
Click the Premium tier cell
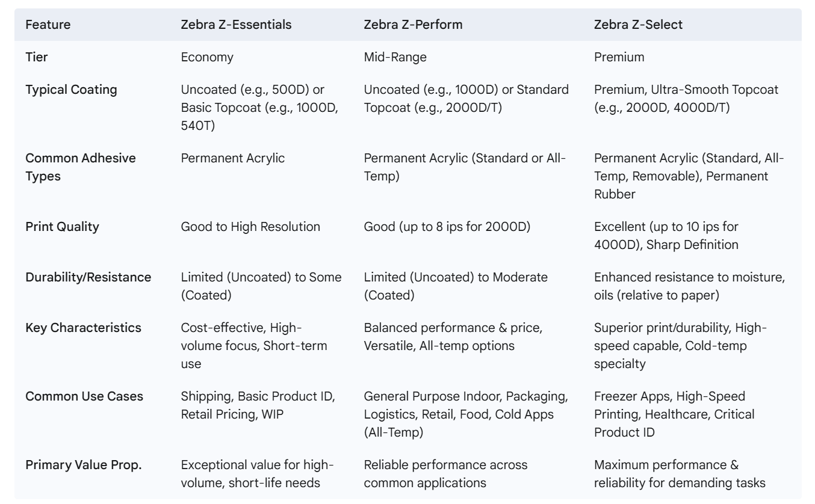[619, 57]
